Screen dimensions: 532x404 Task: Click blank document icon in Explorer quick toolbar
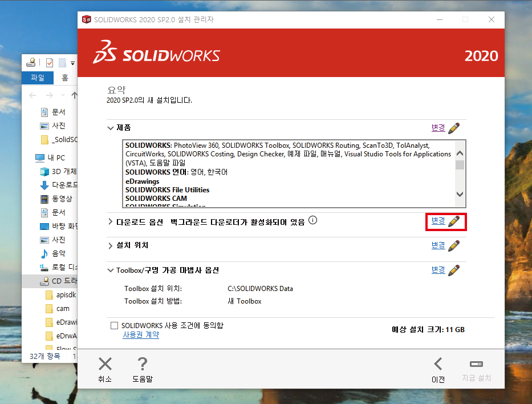tap(62, 63)
